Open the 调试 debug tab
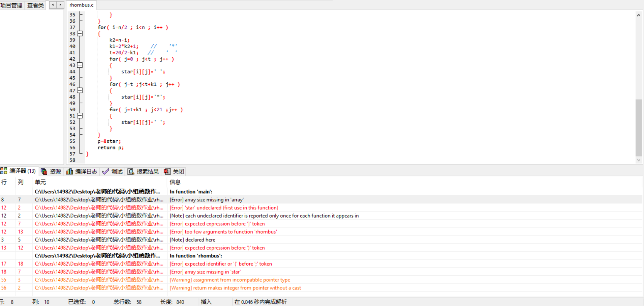644x306 pixels. click(113, 171)
